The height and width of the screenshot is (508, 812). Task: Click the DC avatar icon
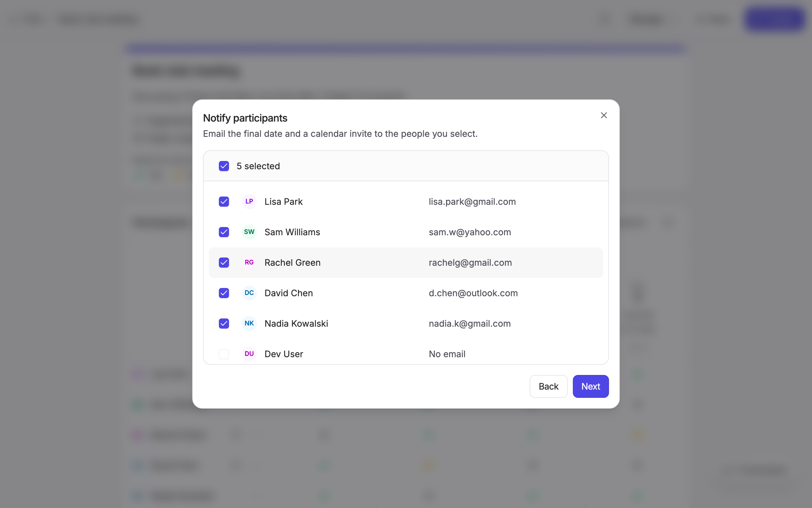(x=249, y=293)
